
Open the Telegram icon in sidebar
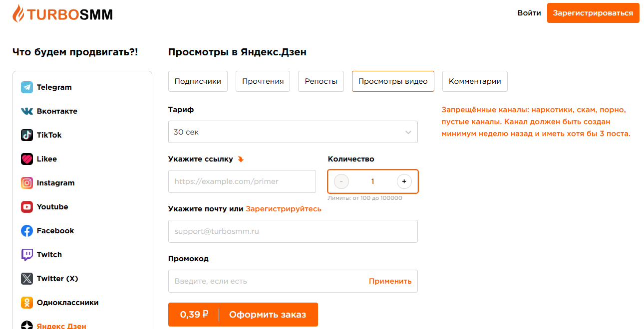point(27,87)
